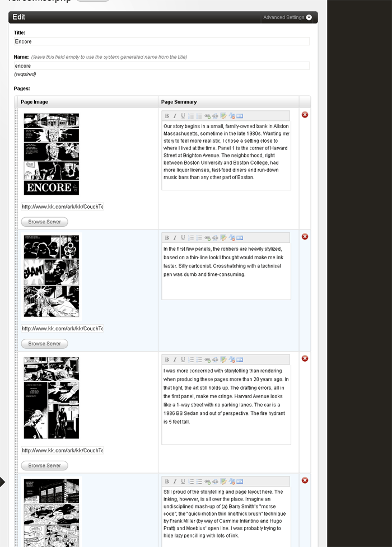Click inside the 'In the first few panels' summary text
Image resolution: width=392 pixels, height=547 pixels.
[226, 272]
